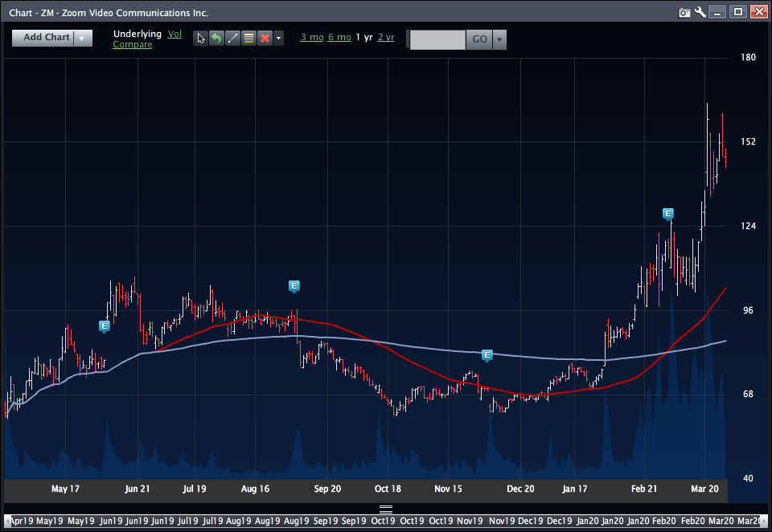Screen dimensions: 772x532
Task: Open chart settings wrench icon
Action: pyautogui.click(x=700, y=12)
